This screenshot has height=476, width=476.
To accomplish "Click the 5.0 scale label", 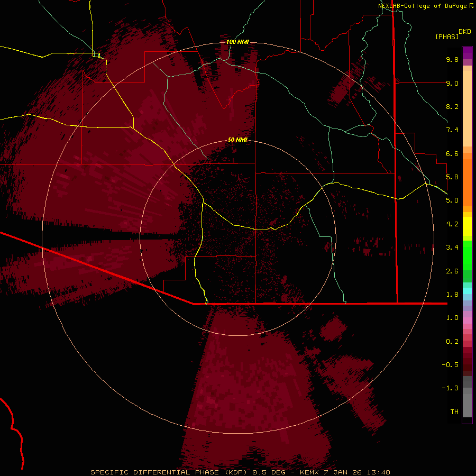I will coord(452,200).
